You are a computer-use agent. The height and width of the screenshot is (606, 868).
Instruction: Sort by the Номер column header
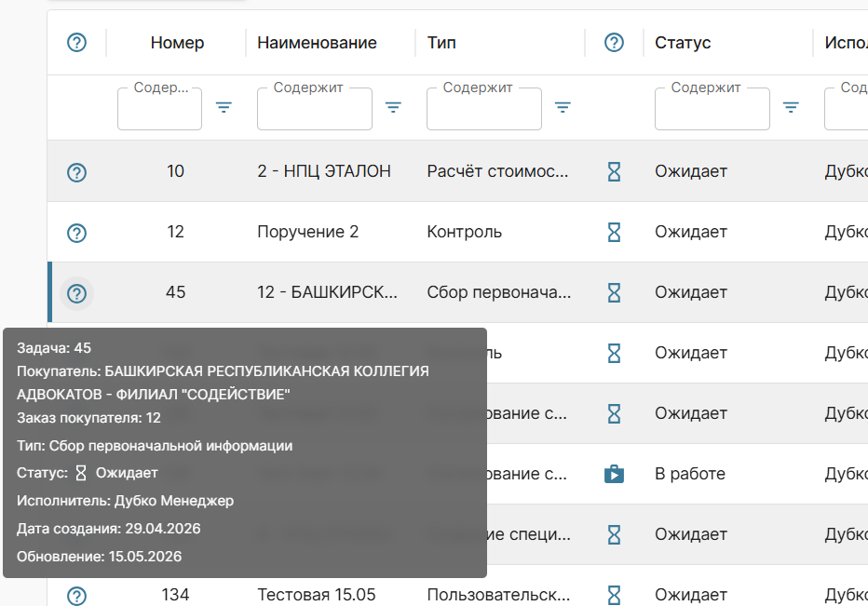coord(177,43)
